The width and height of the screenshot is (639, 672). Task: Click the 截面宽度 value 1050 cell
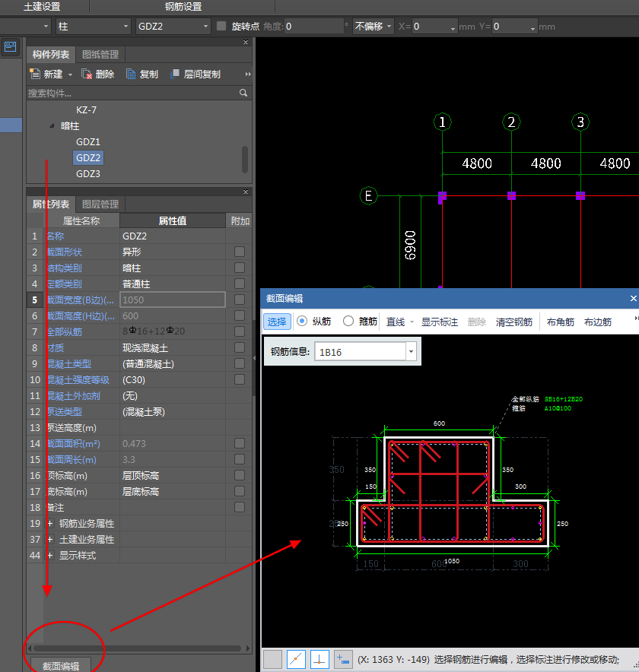(173, 300)
